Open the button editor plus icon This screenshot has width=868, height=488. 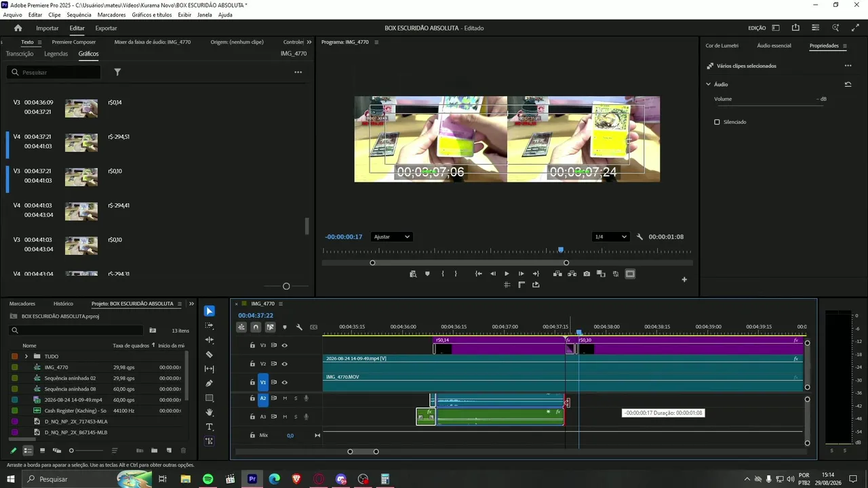[x=684, y=279]
